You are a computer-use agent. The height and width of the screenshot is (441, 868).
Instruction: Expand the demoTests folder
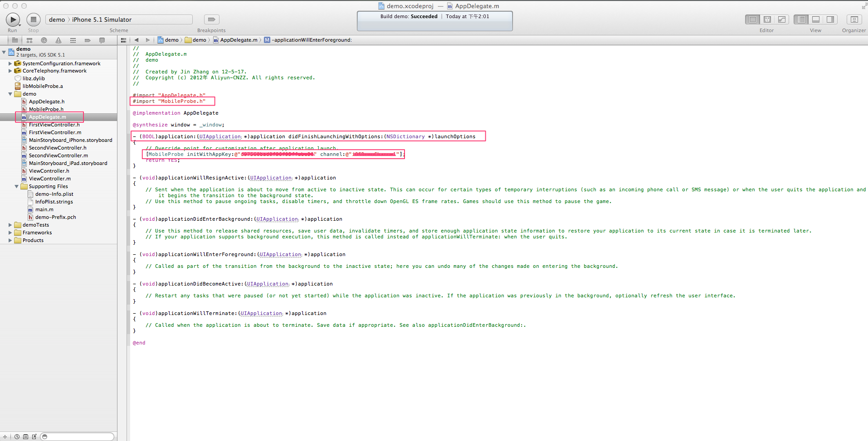click(10, 225)
